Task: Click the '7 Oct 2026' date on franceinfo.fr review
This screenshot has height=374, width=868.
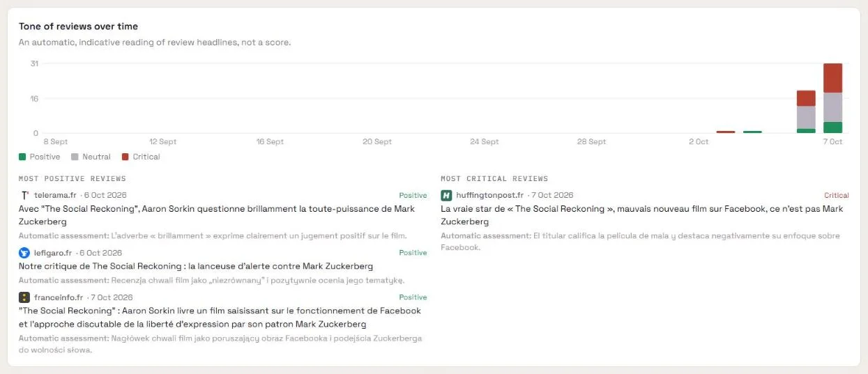Action: [x=112, y=297]
